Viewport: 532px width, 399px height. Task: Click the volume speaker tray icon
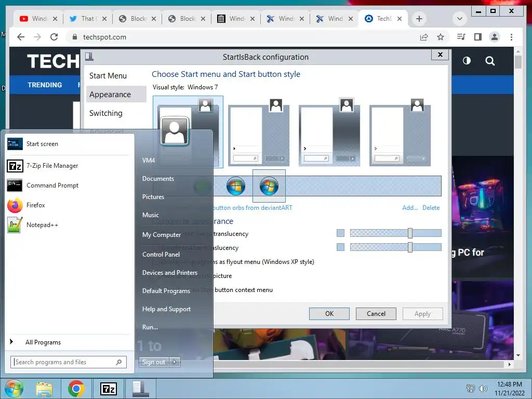point(483,388)
